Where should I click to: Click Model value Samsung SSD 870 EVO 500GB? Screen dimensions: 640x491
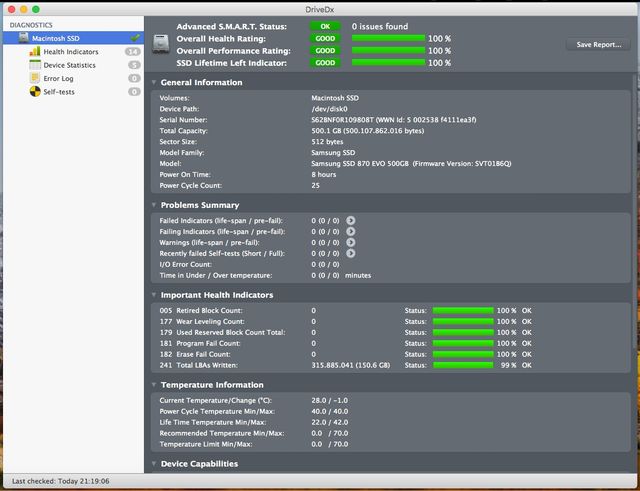[x=360, y=164]
